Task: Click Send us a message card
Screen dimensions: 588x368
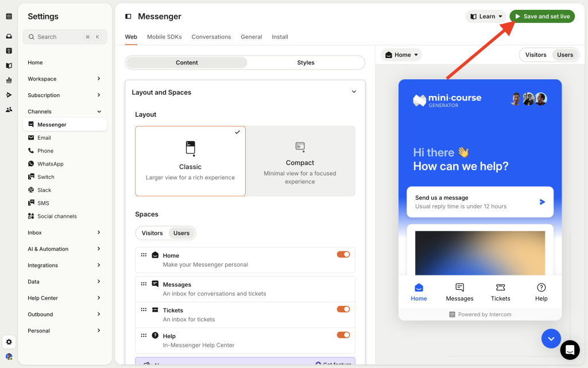Action: click(x=480, y=202)
